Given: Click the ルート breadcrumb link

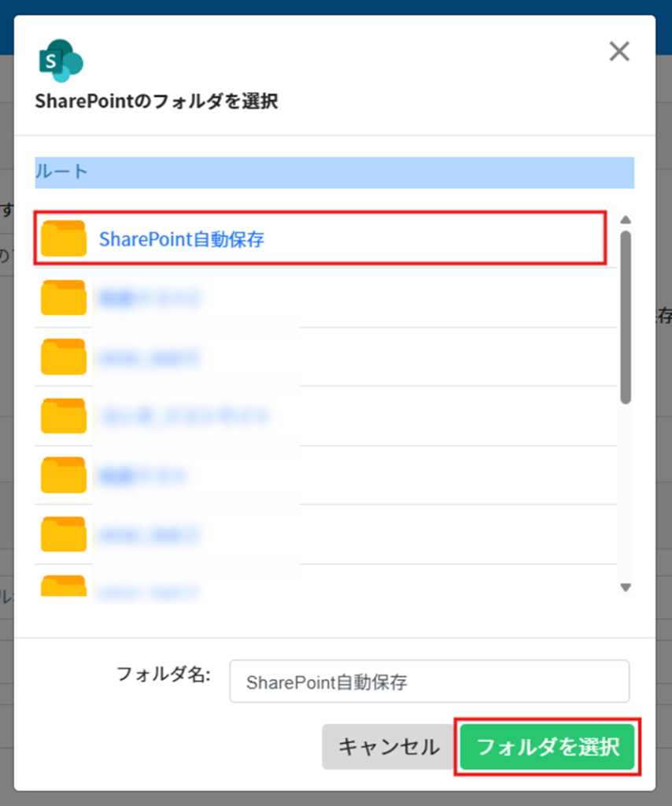Looking at the screenshot, I should pyautogui.click(x=61, y=172).
